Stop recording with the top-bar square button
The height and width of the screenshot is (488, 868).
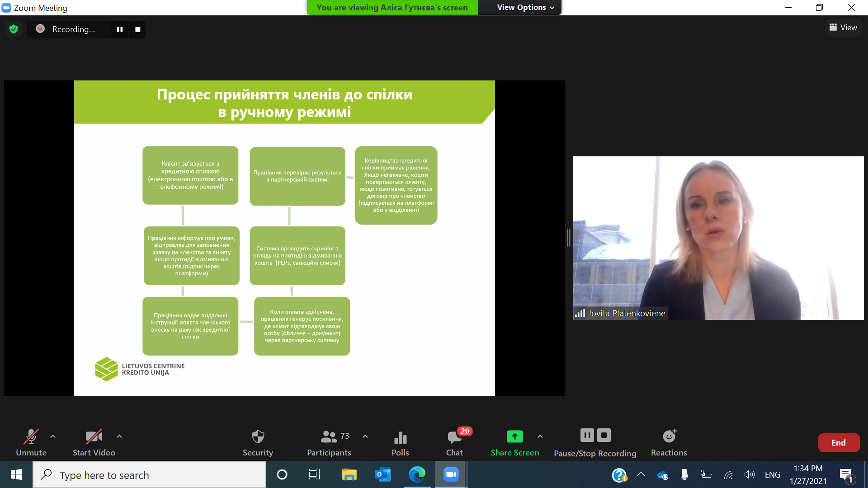[x=138, y=29]
